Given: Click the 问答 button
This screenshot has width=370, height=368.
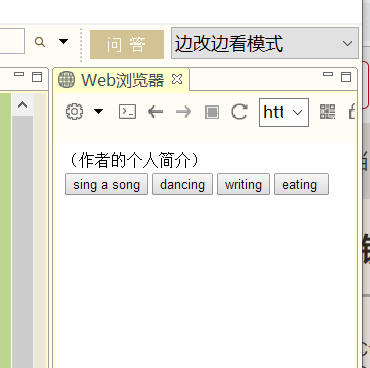Looking at the screenshot, I should 127,44.
